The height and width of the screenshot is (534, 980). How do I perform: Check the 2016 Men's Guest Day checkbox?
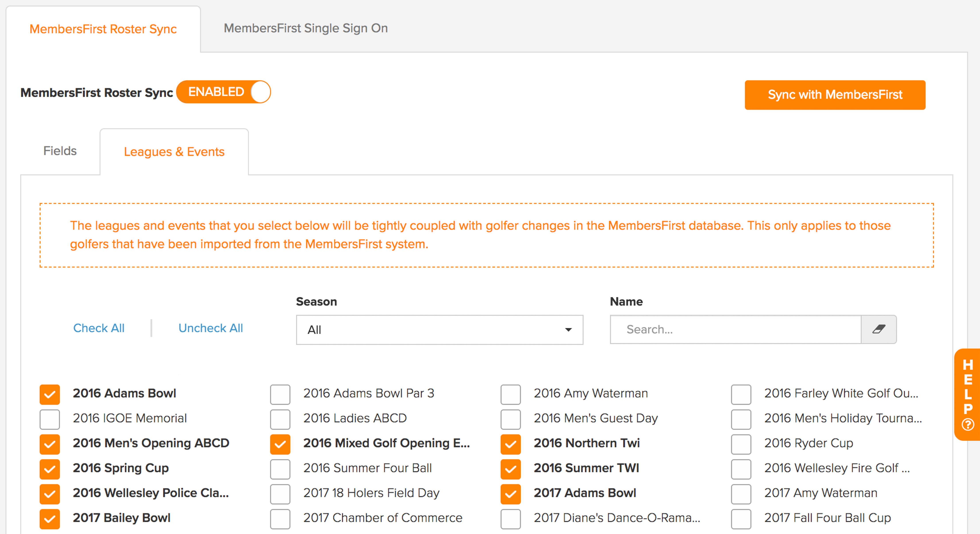pyautogui.click(x=510, y=419)
